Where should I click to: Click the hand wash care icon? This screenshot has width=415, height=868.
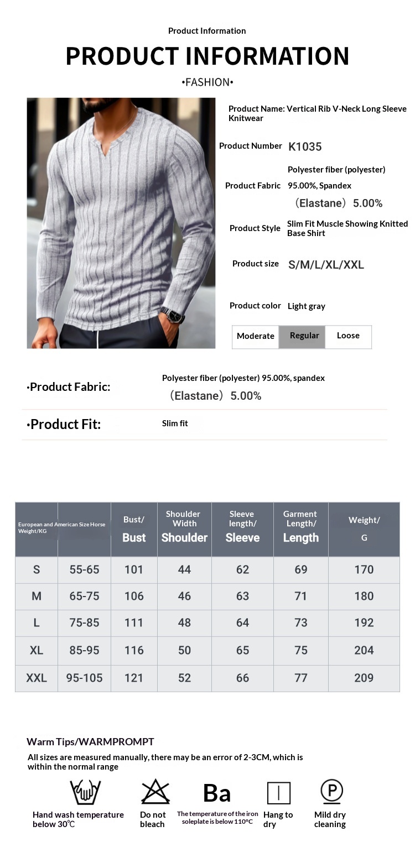[x=85, y=792]
